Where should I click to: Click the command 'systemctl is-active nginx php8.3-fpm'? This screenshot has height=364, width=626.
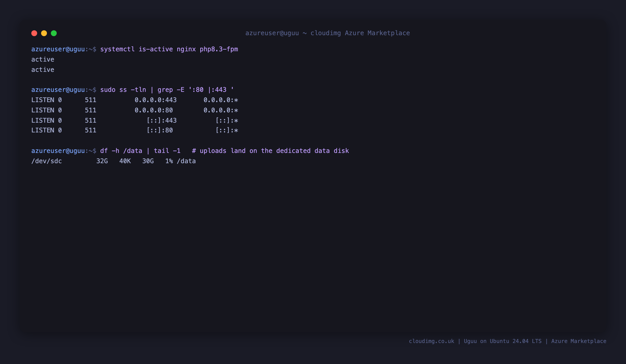169,49
